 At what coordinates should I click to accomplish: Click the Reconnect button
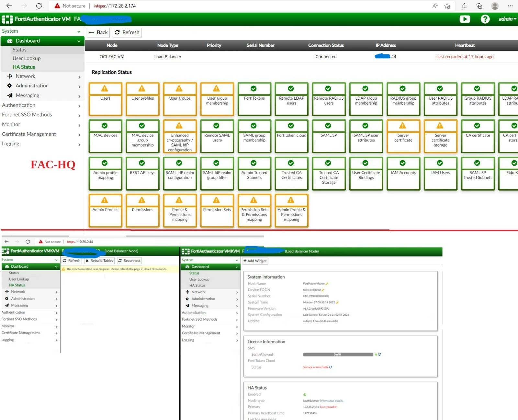pyautogui.click(x=129, y=260)
